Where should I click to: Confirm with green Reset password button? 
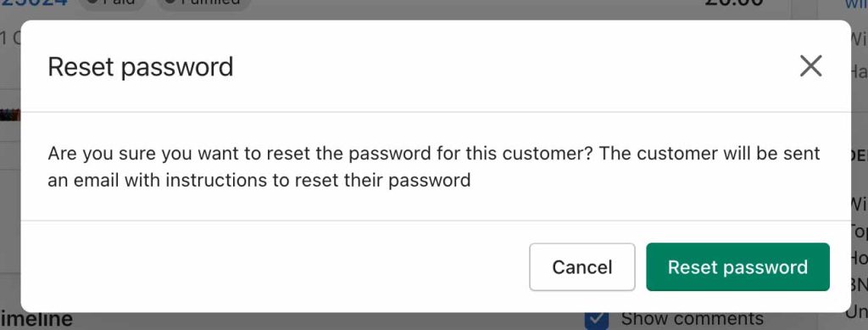click(737, 267)
